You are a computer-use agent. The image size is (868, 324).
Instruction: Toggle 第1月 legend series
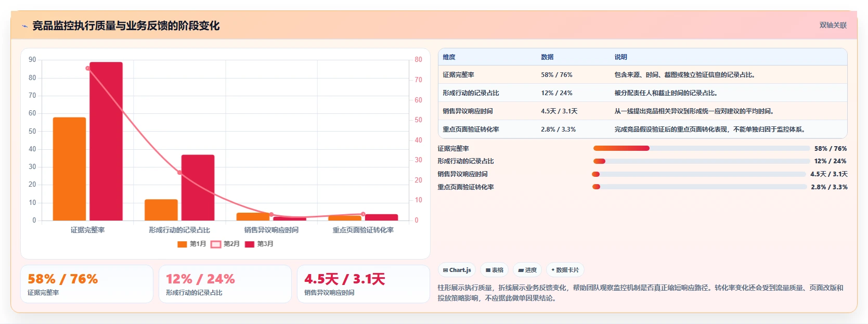pos(191,244)
